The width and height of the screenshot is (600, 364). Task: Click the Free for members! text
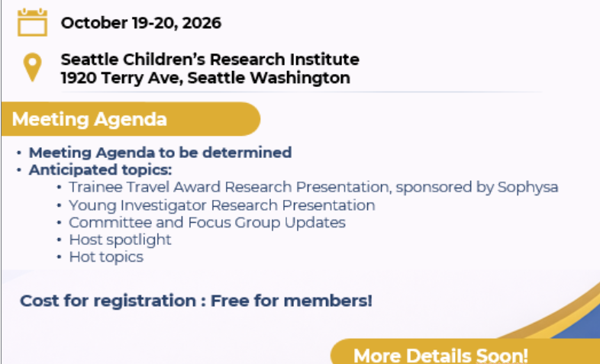[x=292, y=301]
